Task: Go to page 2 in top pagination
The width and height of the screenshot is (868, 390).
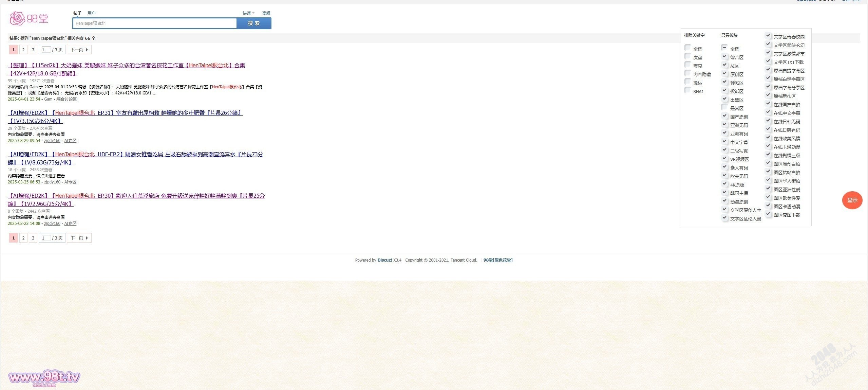Action: pyautogui.click(x=23, y=50)
